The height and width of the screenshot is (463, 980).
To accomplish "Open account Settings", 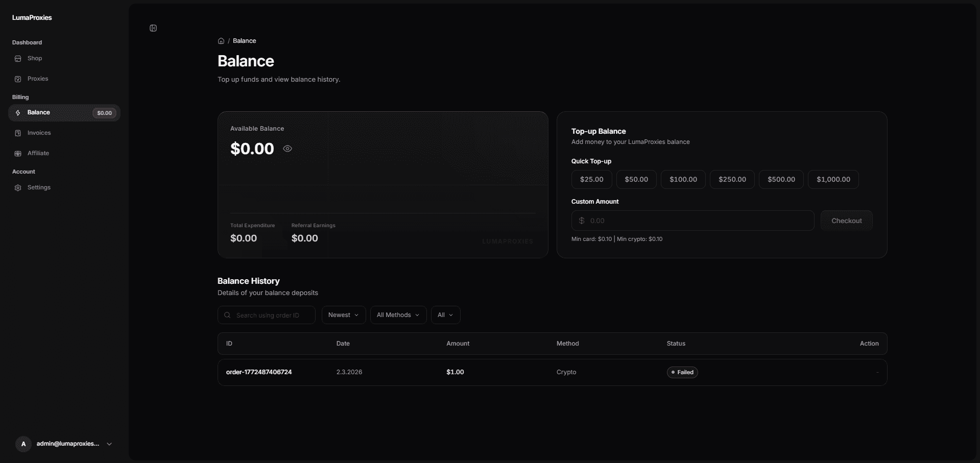I will 39,187.
